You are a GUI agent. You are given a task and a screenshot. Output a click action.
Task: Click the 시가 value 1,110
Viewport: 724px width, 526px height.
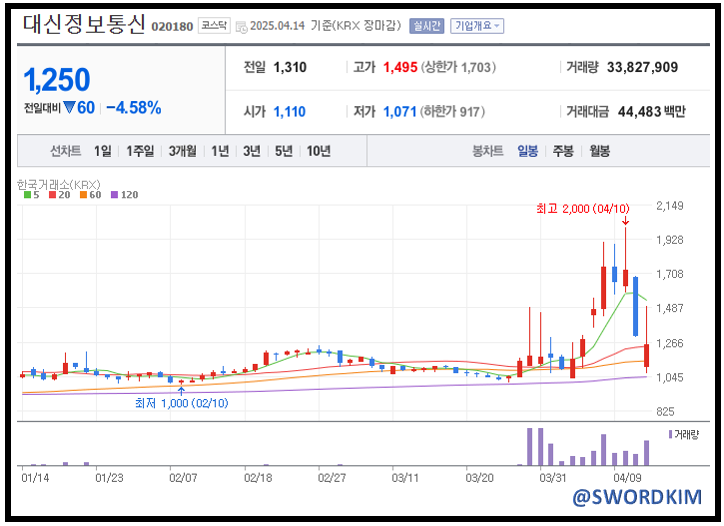point(290,112)
